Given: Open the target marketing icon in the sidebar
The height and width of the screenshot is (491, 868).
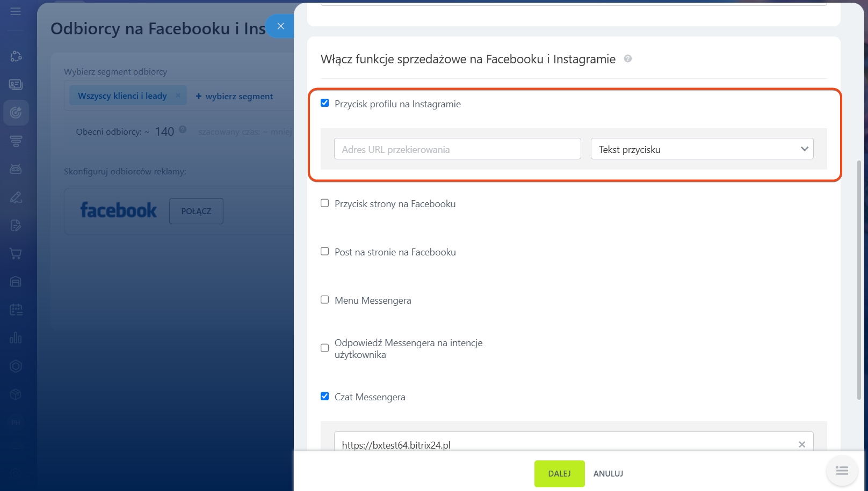Looking at the screenshot, I should pyautogui.click(x=16, y=113).
